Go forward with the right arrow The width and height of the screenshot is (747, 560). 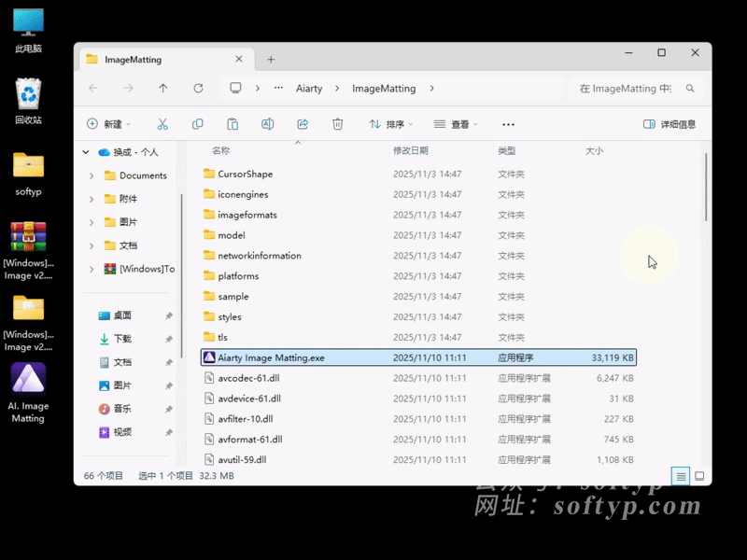[128, 88]
